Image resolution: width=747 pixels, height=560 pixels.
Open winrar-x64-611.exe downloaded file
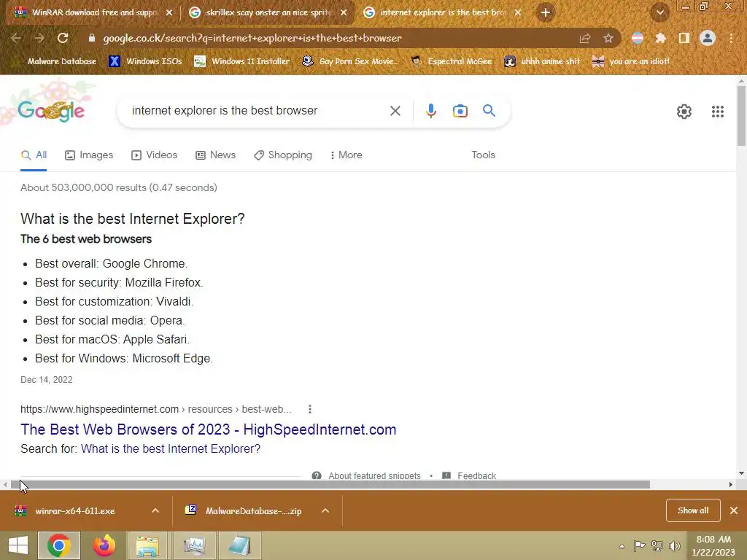[x=75, y=510]
